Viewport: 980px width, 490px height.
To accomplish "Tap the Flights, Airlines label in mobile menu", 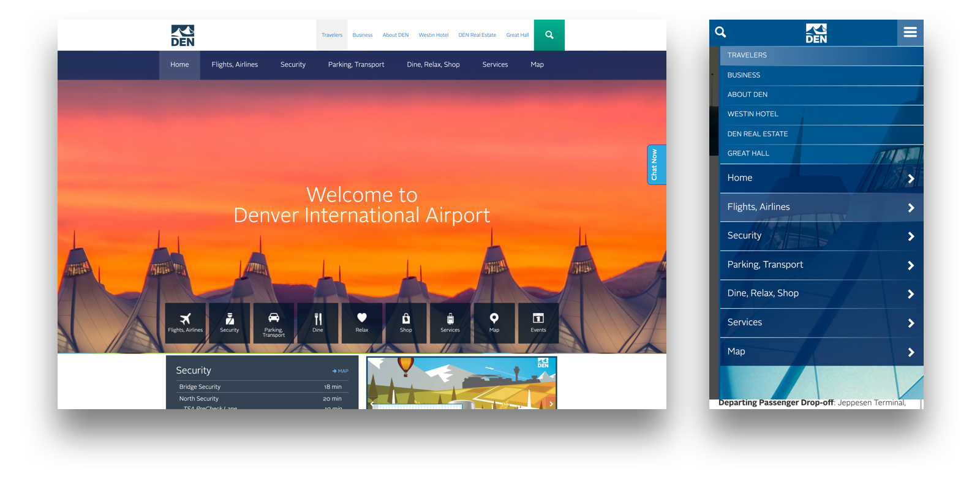I will (758, 207).
